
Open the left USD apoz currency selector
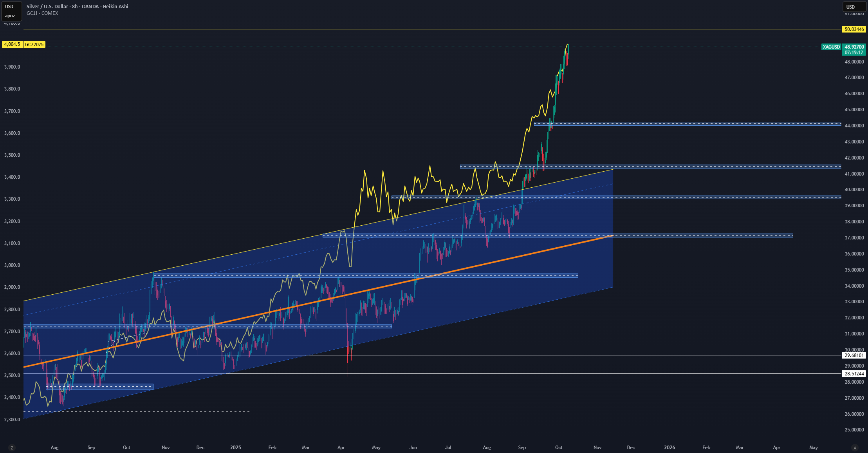pyautogui.click(x=11, y=11)
